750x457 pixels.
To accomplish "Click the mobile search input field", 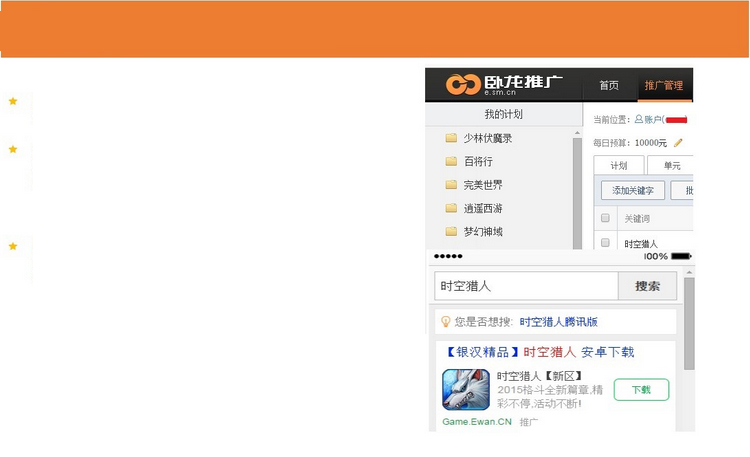I will coord(526,286).
